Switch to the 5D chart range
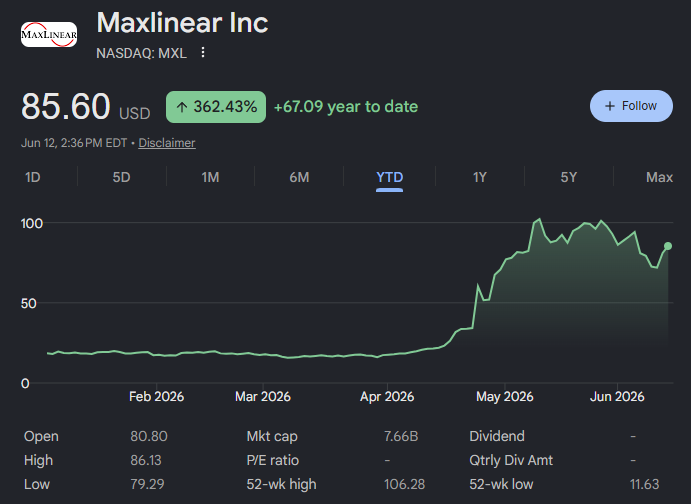 [x=121, y=177]
